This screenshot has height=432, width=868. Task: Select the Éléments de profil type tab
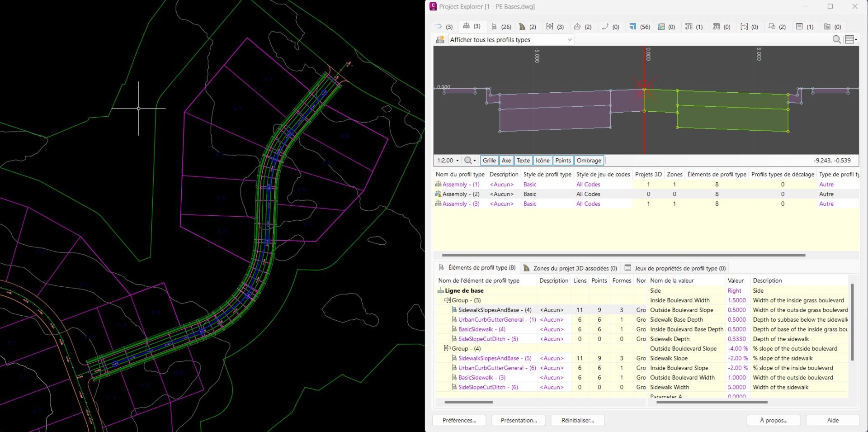477,267
